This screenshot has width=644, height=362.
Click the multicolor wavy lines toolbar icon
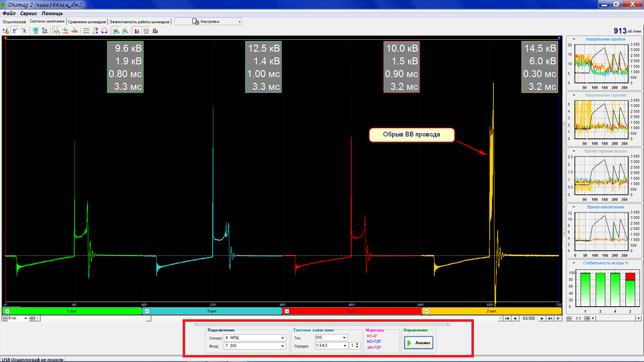point(146,31)
